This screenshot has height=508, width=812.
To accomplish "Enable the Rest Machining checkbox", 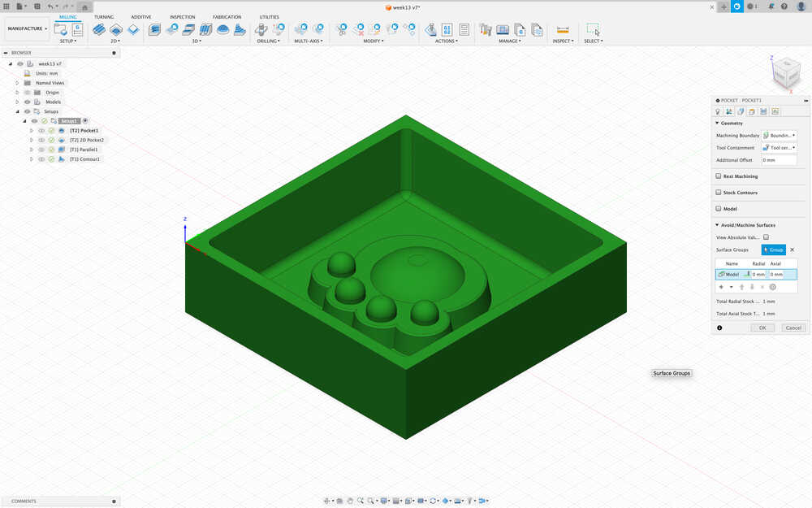I will [x=719, y=176].
